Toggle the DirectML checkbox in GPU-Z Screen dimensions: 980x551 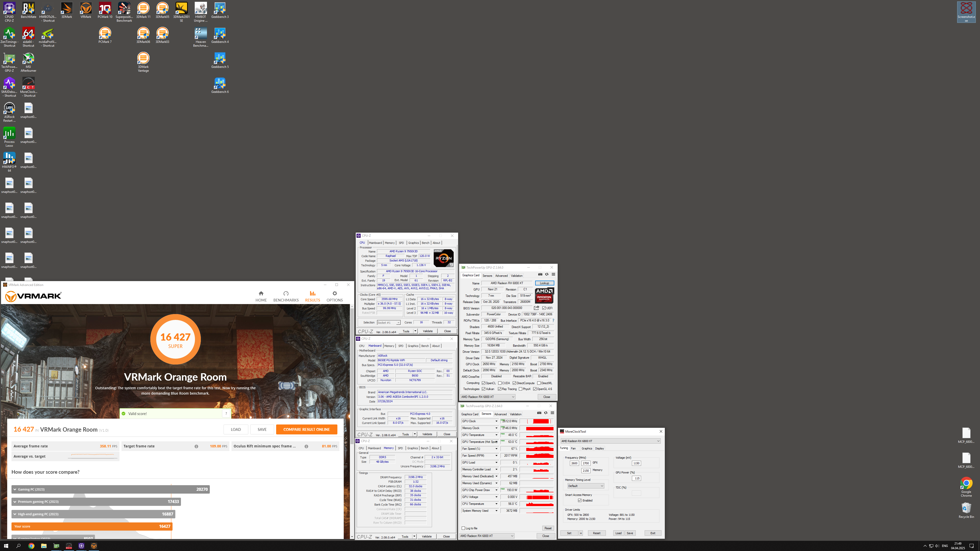click(539, 383)
